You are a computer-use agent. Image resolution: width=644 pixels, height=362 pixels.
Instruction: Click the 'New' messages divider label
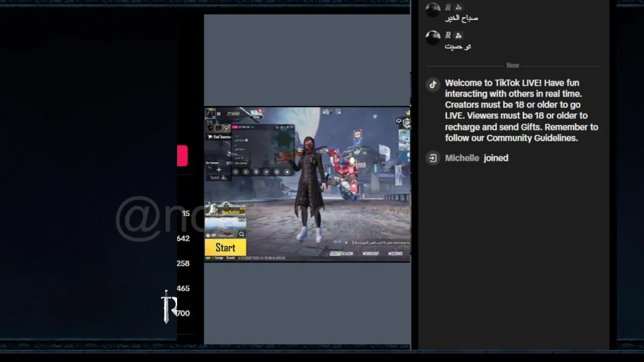[x=513, y=65]
